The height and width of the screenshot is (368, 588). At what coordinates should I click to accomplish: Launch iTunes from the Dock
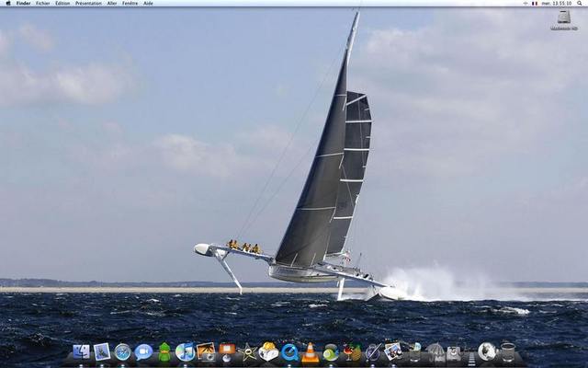click(x=186, y=351)
